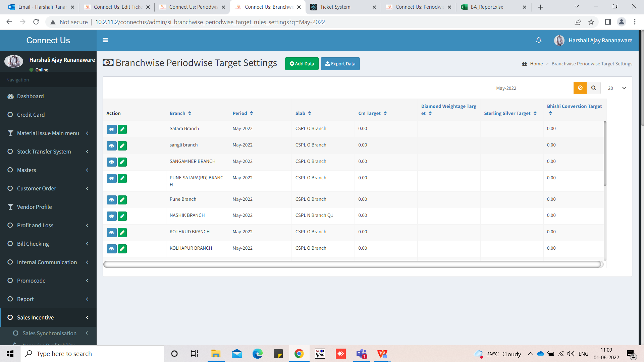Sort by Sterling Silver Target column
This screenshot has width=644, height=362.
click(x=510, y=113)
